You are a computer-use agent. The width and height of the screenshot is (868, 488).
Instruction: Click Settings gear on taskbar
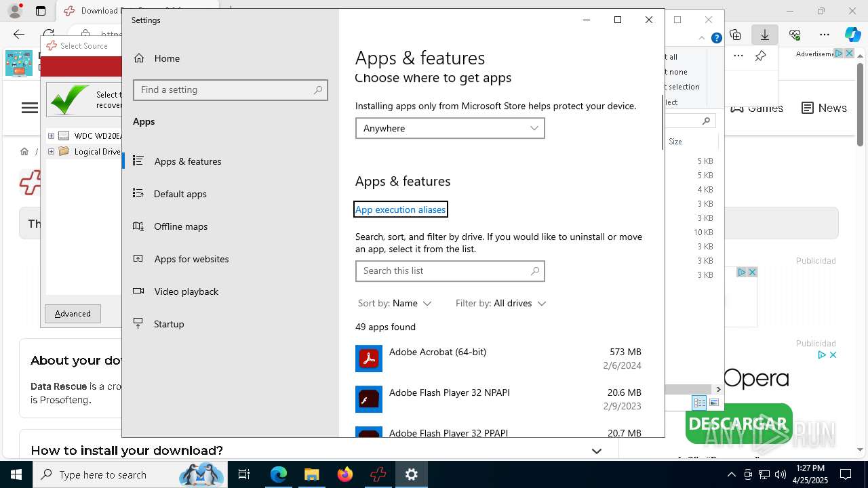(x=411, y=474)
